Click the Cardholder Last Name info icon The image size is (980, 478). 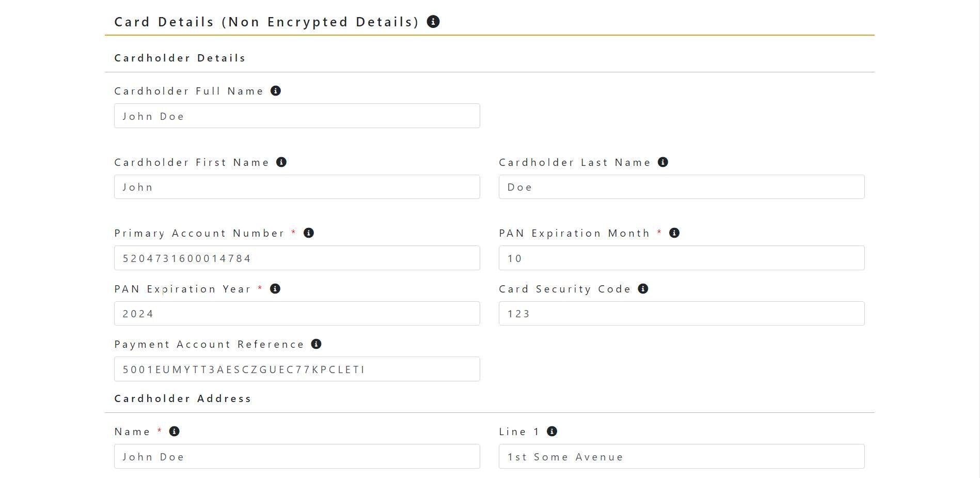662,162
